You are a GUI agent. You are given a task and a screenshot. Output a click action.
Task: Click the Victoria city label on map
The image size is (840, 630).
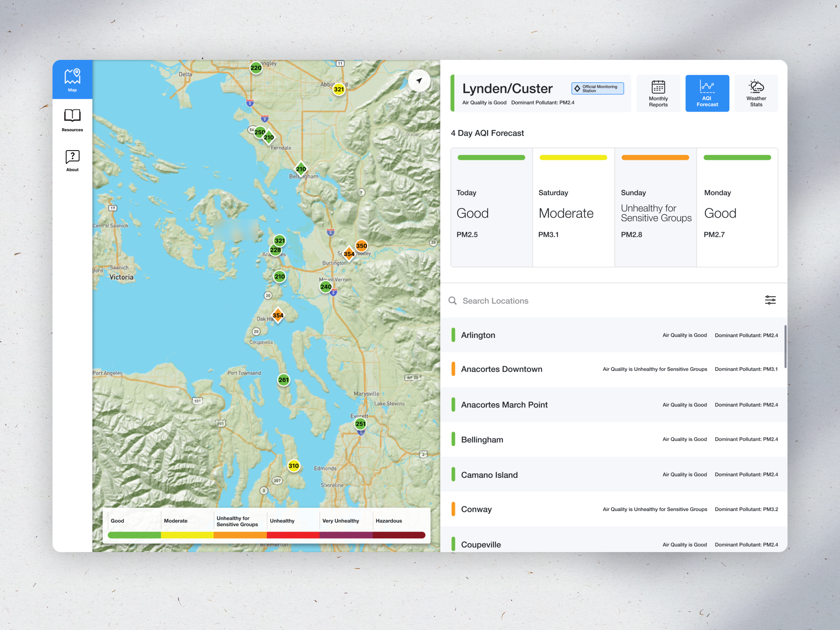pyautogui.click(x=121, y=277)
